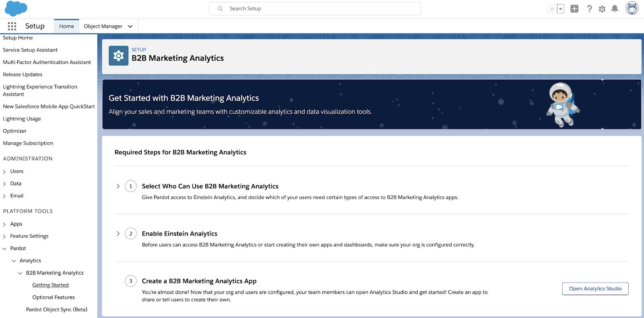Click the user avatar profile icon
Screen dimensions: 644x318
(x=632, y=8)
